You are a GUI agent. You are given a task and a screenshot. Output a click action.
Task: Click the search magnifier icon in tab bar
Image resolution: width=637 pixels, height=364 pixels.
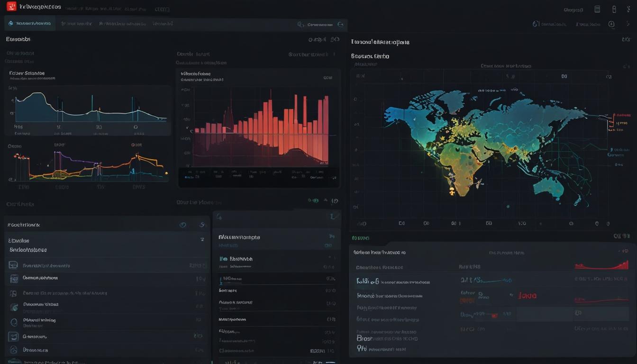[x=300, y=24]
